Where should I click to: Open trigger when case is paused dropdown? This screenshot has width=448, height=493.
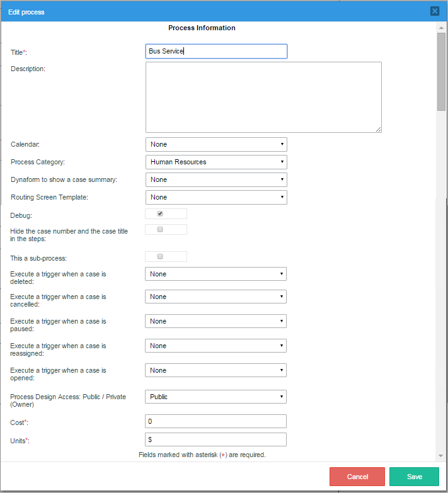tap(215, 321)
